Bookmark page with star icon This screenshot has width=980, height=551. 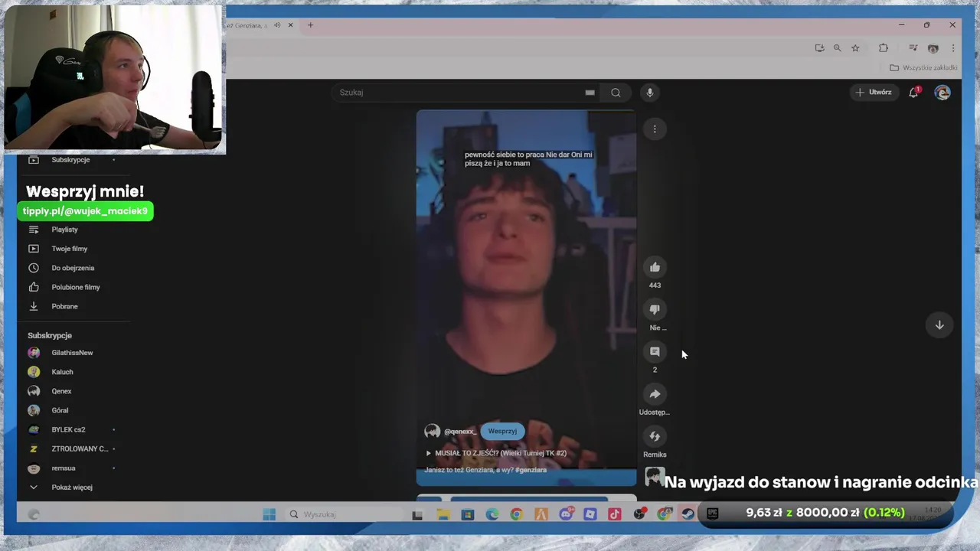coord(855,48)
